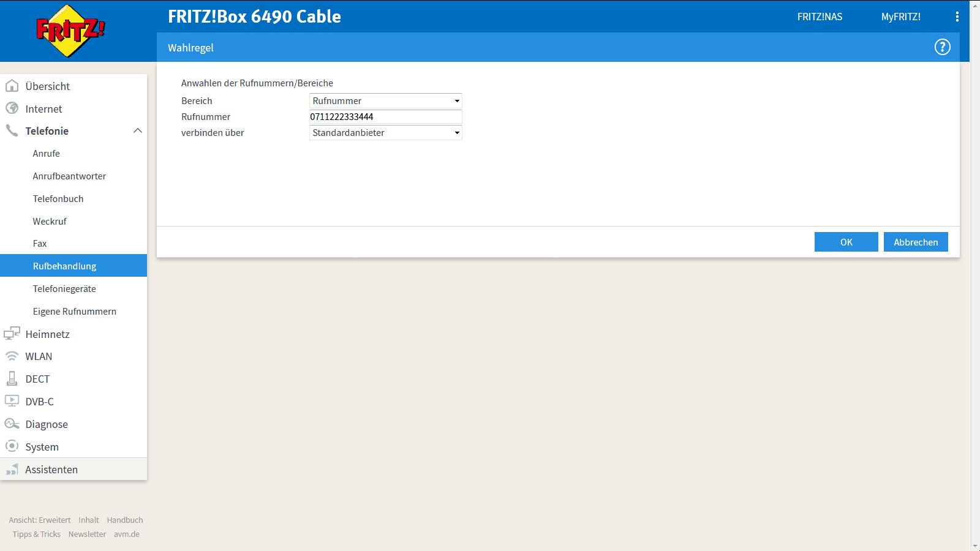Click the DECT handset icon
Viewport: 980px width, 551px height.
[12, 378]
